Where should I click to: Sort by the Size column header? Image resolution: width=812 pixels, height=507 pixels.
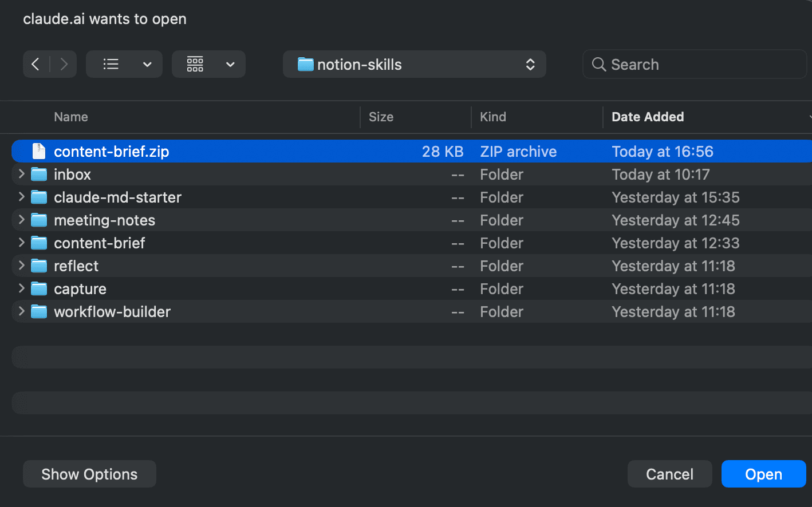(x=381, y=117)
